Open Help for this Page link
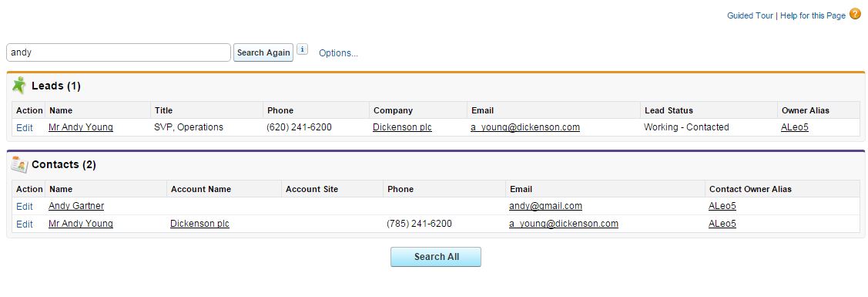Image resolution: width=868 pixels, height=297 pixels. (813, 15)
